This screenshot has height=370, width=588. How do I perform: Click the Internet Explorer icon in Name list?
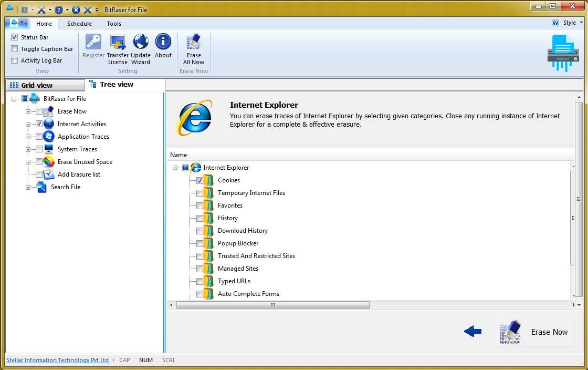tap(196, 168)
